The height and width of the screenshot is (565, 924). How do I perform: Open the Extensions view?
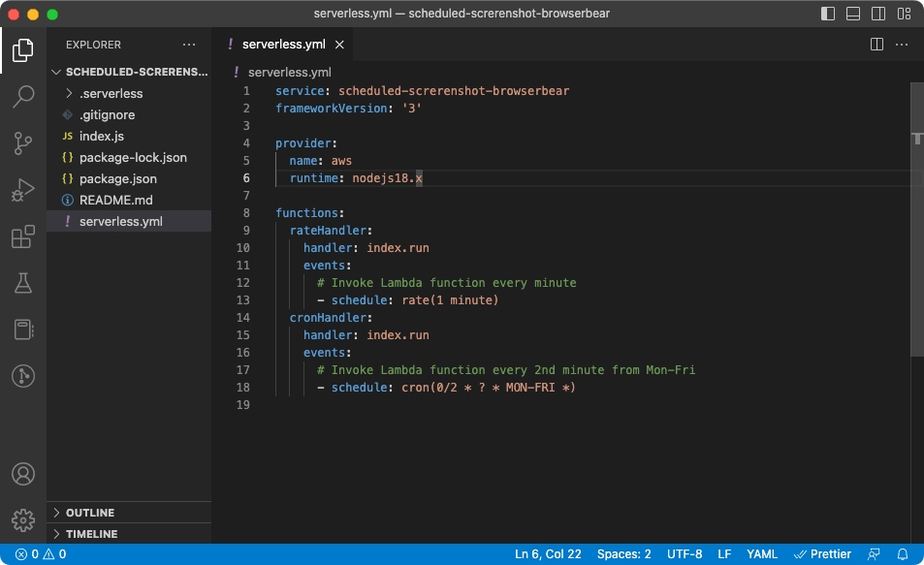(x=22, y=236)
